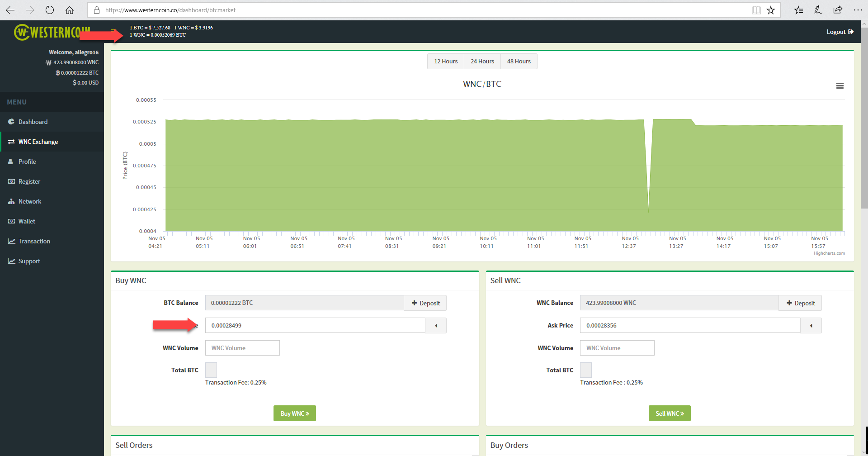Click the Network sitemap icon
This screenshot has width=868, height=456.
11,201
